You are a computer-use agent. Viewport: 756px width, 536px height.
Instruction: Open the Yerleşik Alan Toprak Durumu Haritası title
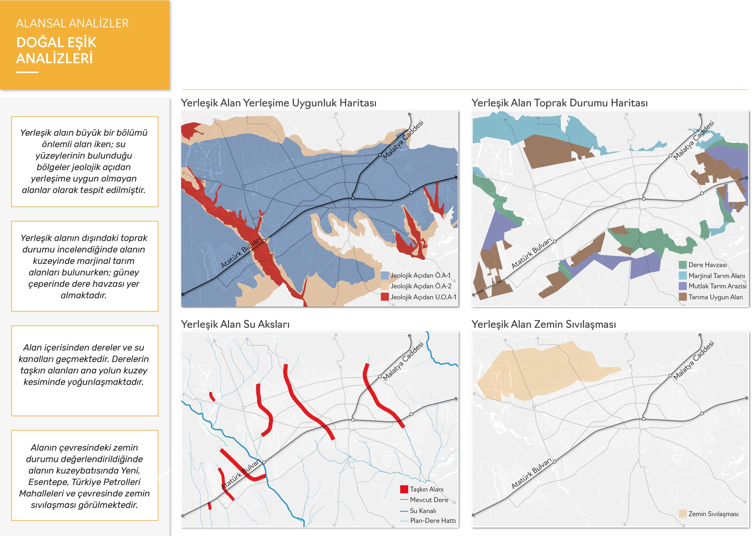559,103
